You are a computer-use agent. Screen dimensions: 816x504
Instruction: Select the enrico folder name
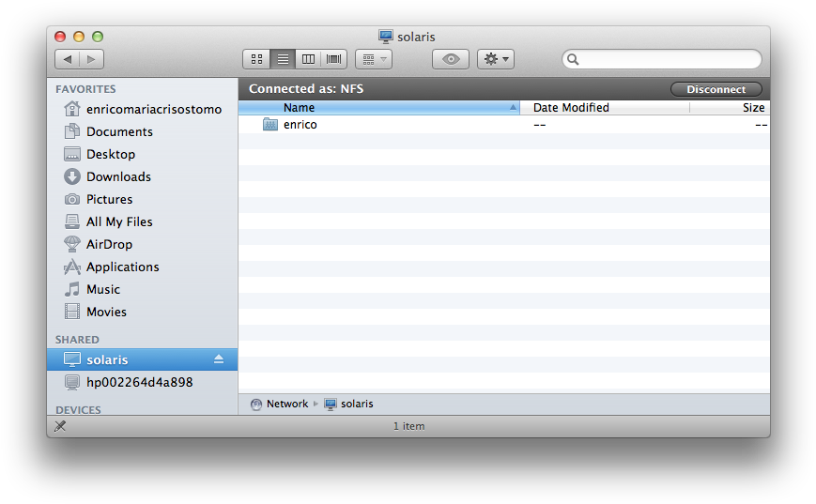tap(300, 125)
